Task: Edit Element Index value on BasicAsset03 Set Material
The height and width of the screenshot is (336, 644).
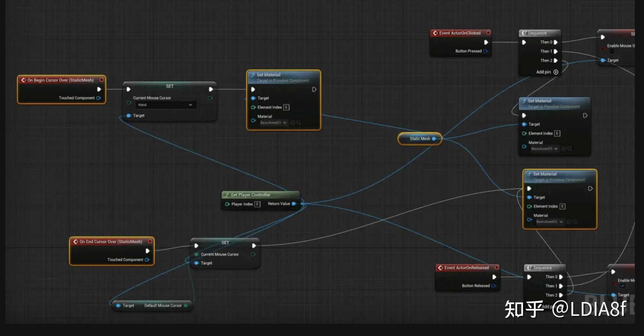Action: click(x=557, y=133)
